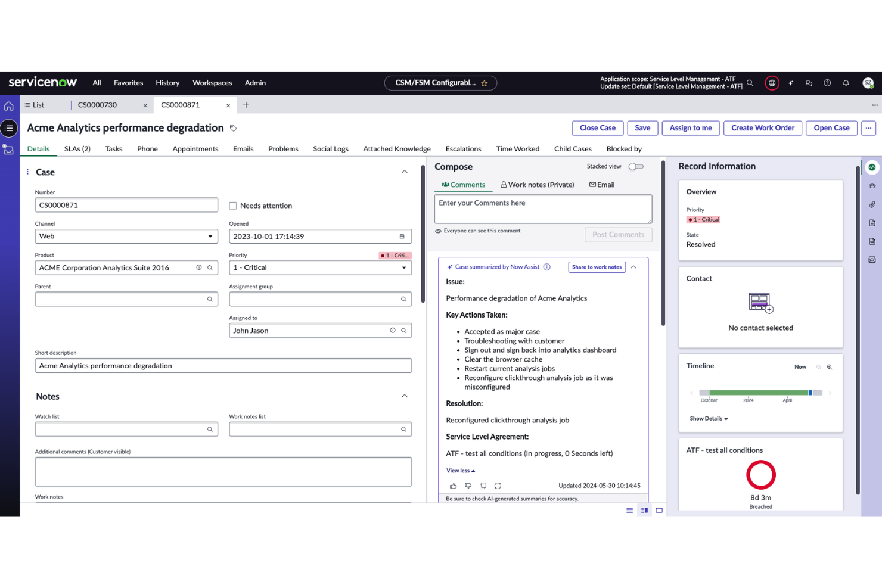Select the Work notes (Private) tab
The image size is (882, 588).
coord(537,185)
